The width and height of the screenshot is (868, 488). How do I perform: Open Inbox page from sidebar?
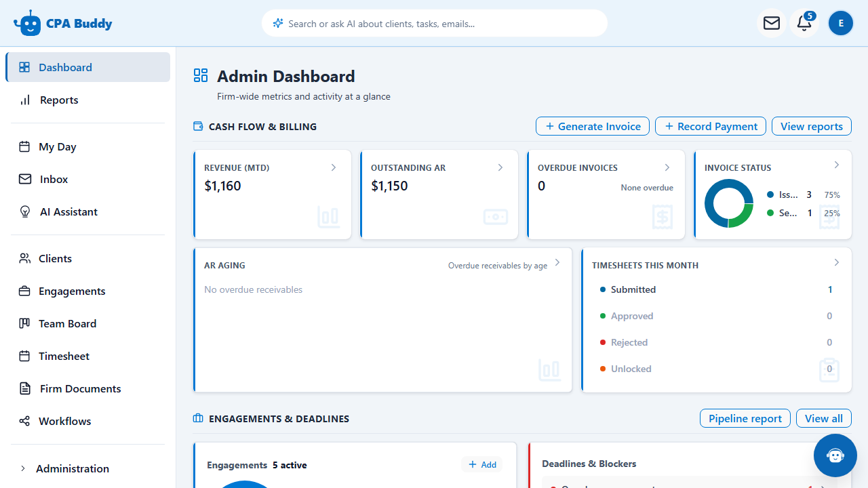(88, 179)
